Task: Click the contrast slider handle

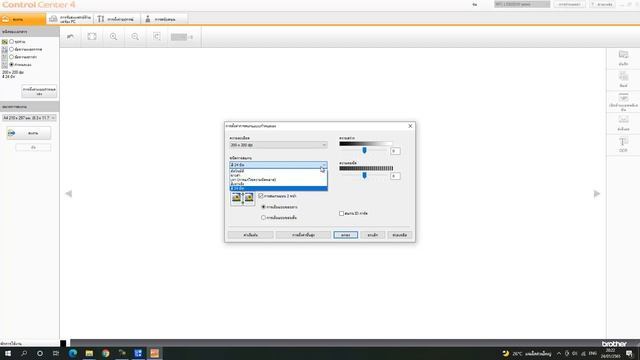Action: (364, 175)
